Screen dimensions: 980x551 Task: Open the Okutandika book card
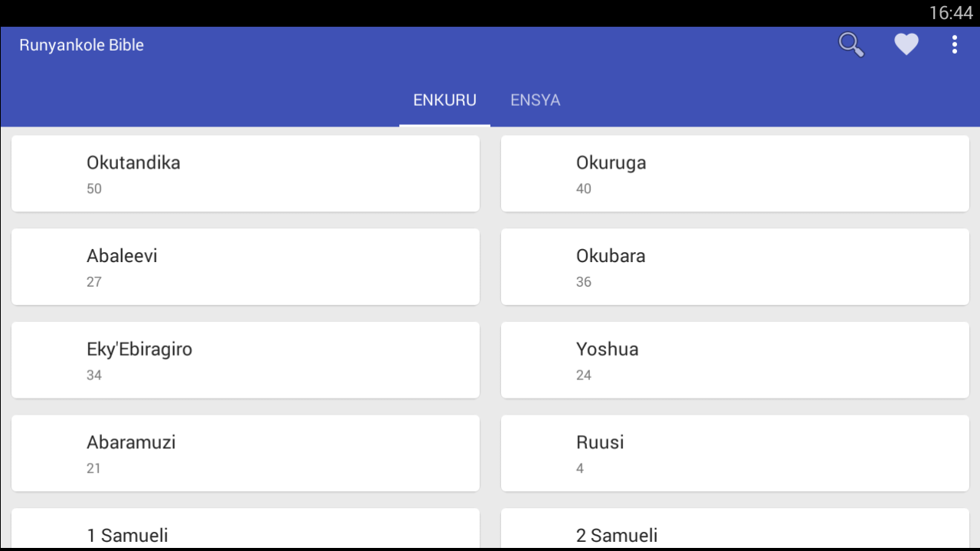[x=245, y=173]
